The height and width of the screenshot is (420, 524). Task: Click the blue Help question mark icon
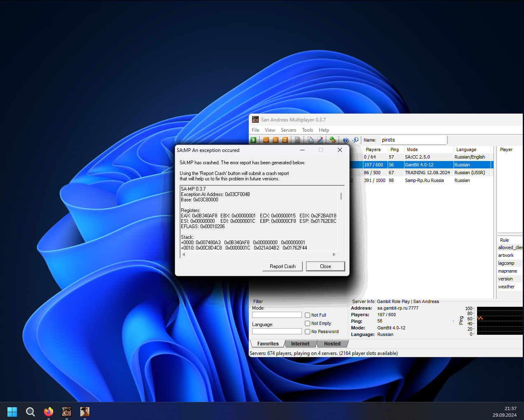(346, 140)
